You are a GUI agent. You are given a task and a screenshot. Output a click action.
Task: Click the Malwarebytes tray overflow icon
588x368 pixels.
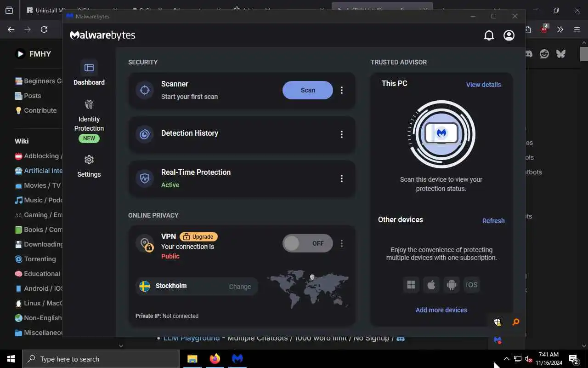point(498,340)
